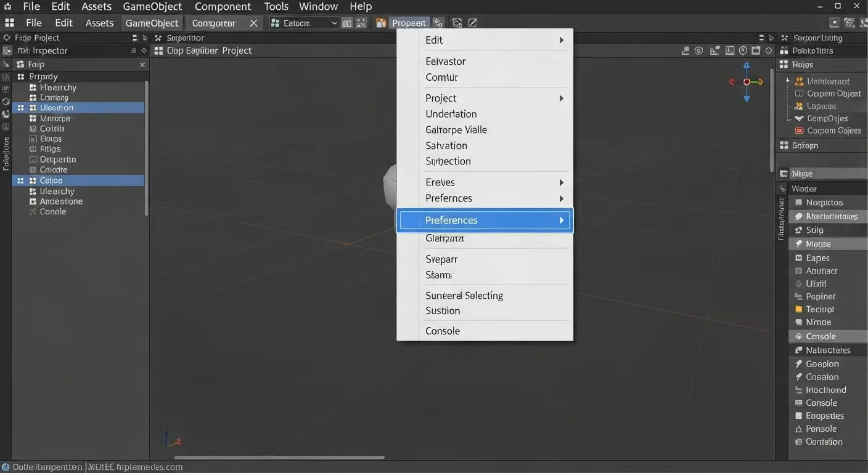Viewport: 868px width, 473px height.
Task: Open the scene capture icon next to Properties tab
Action: (457, 23)
